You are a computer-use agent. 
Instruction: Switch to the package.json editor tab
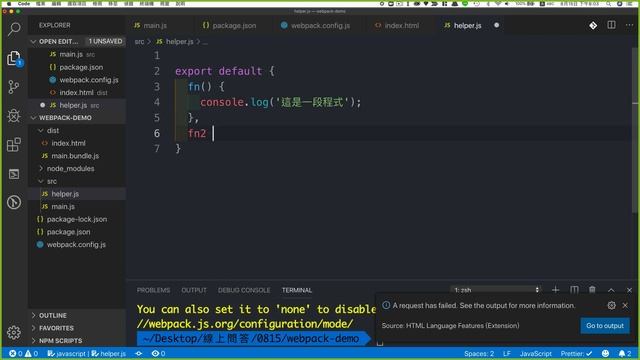click(x=229, y=25)
